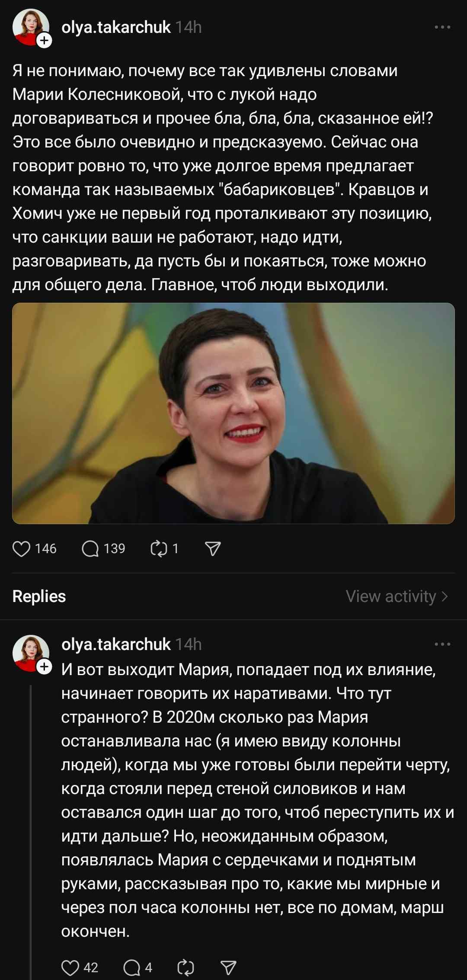Repost the main post

pos(159,549)
